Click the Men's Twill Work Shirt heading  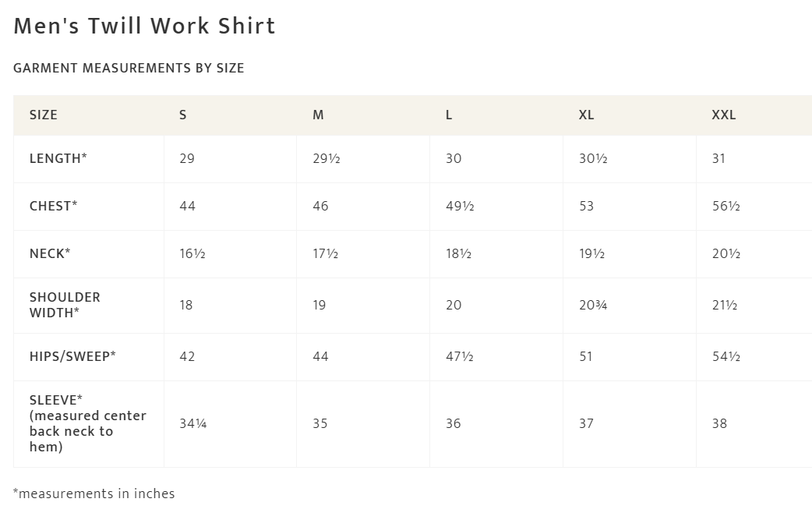144,26
